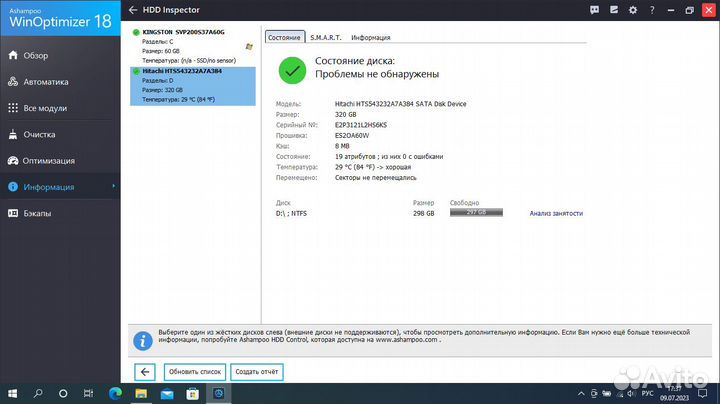Launch Microsoft Edge from taskbar
This screenshot has width=720, height=404.
[x=115, y=393]
